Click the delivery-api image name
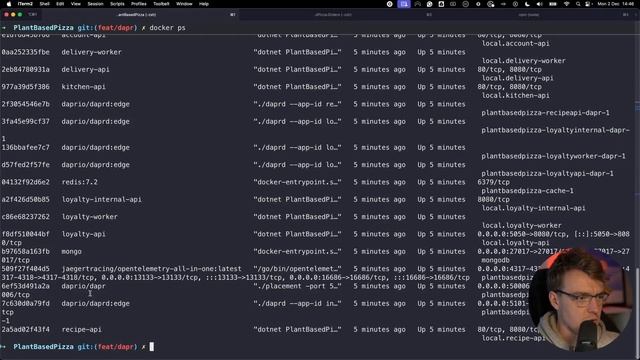This screenshot has height=360, width=640. [x=85, y=69]
